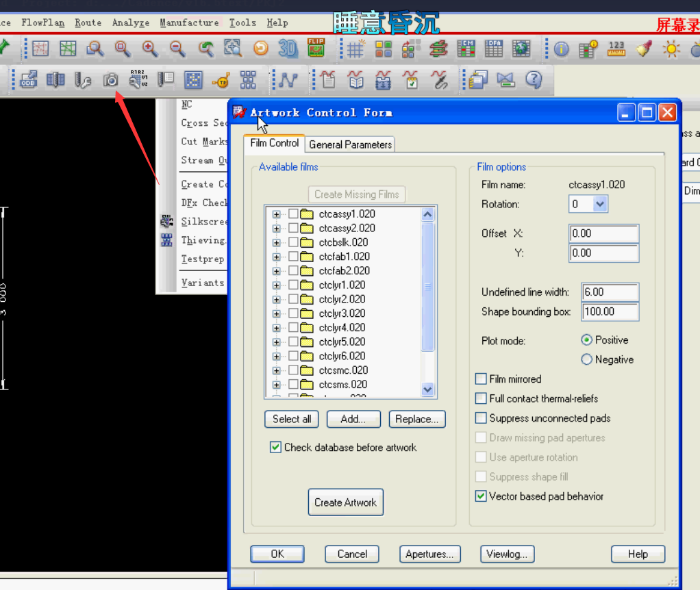The height and width of the screenshot is (590, 700).
Task: Open the Analyze menu
Action: [130, 23]
